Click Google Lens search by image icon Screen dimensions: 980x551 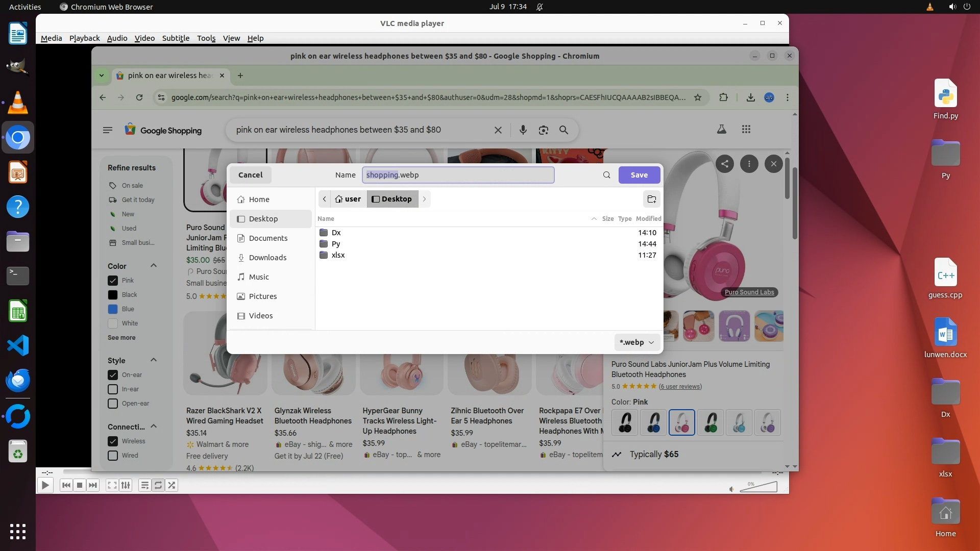tap(543, 130)
